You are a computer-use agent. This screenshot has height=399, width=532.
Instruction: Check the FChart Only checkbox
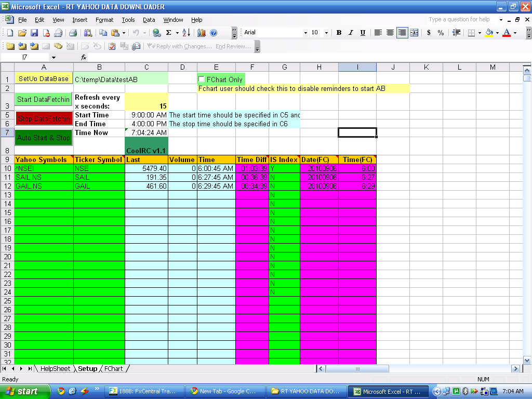201,79
